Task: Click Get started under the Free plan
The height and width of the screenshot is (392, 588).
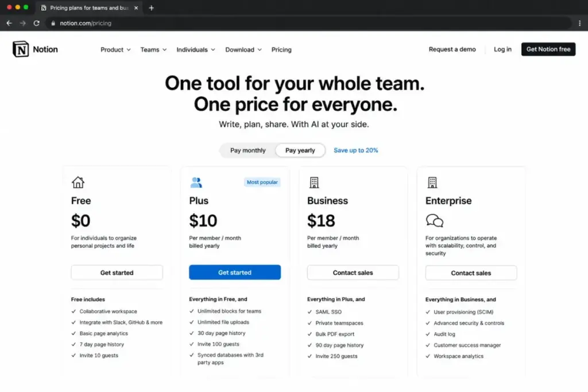Action: click(x=117, y=273)
